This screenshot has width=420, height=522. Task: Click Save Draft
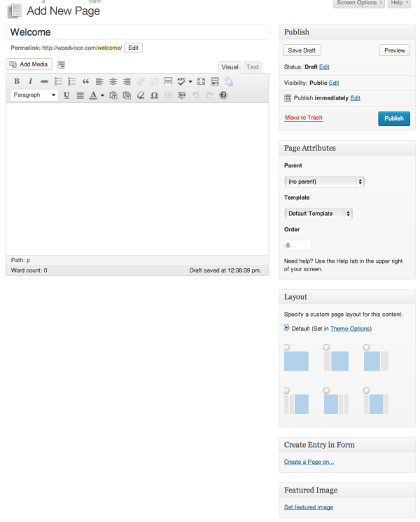pos(302,50)
